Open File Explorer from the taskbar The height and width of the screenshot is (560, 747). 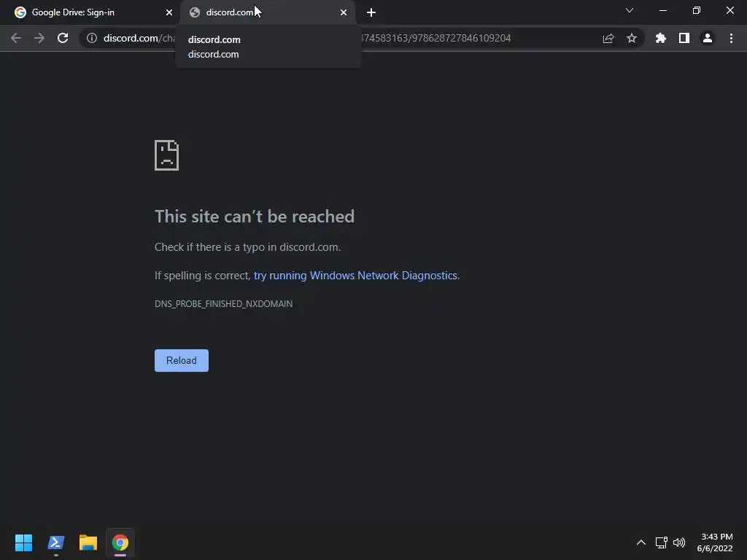pyautogui.click(x=88, y=542)
